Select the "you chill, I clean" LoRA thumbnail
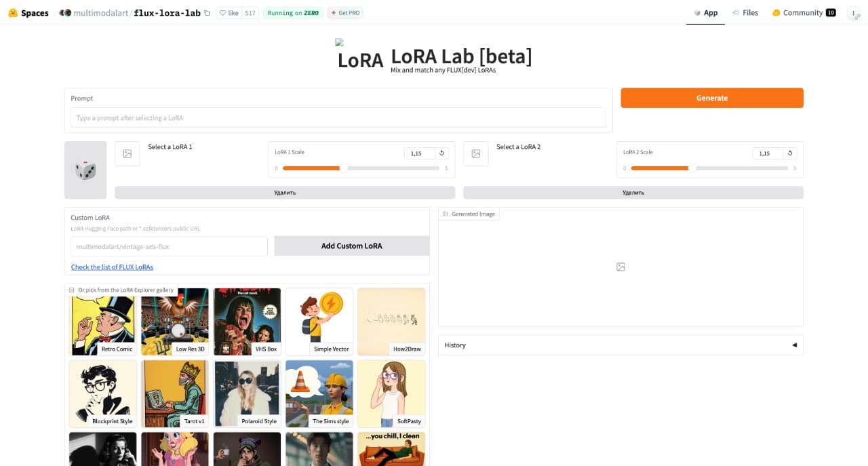This screenshot has width=868, height=466. click(391, 449)
